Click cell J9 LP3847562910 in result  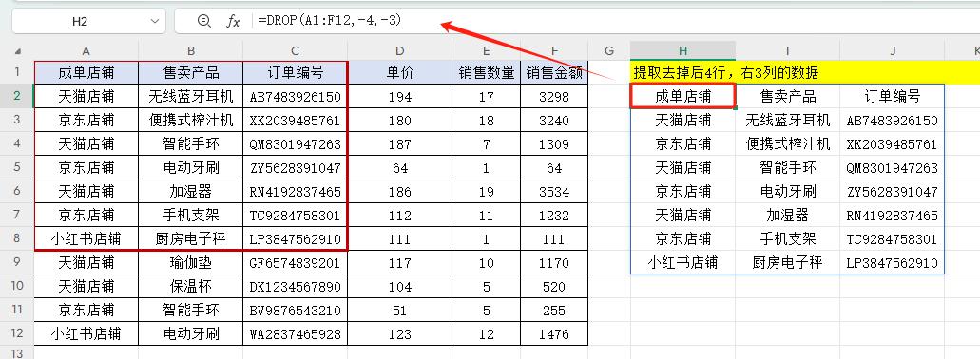tap(893, 262)
